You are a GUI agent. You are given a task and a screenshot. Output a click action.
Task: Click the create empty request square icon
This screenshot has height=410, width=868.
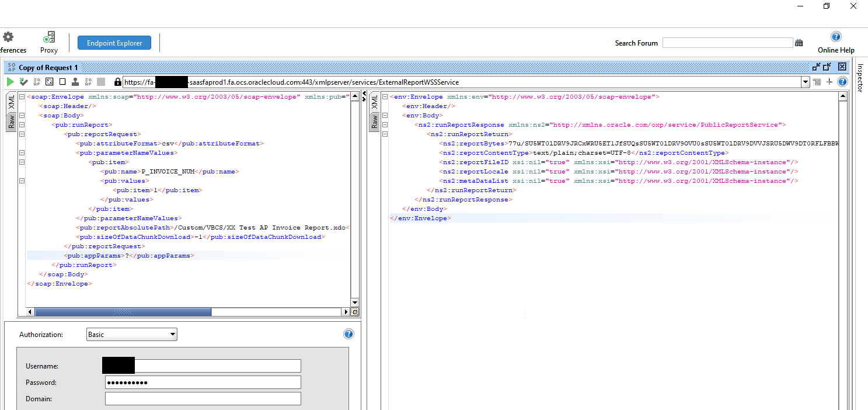[62, 82]
